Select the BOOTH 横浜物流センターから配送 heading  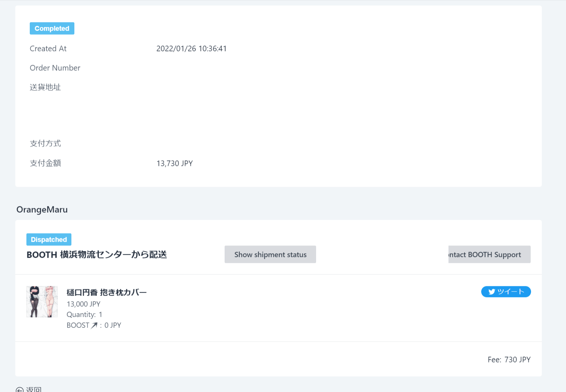click(97, 255)
